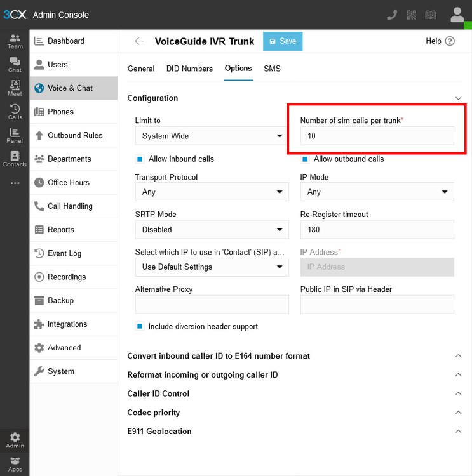Open the Apps icon at bottom left

click(x=15, y=464)
